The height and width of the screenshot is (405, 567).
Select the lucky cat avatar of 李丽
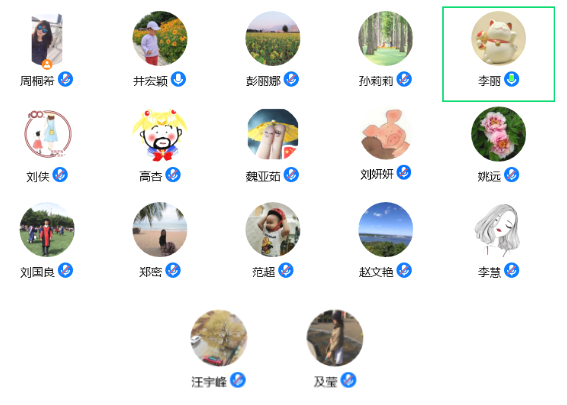click(x=499, y=38)
